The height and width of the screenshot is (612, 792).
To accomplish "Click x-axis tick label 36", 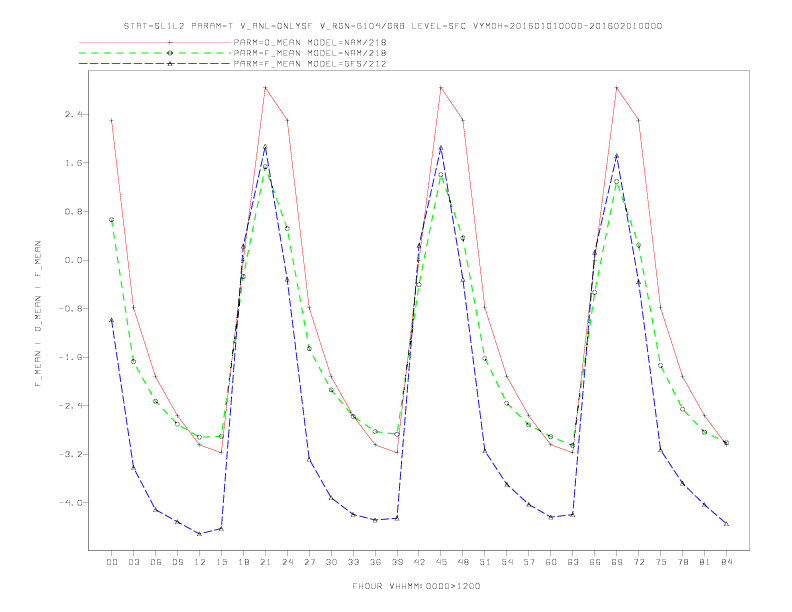I will coord(375,562).
